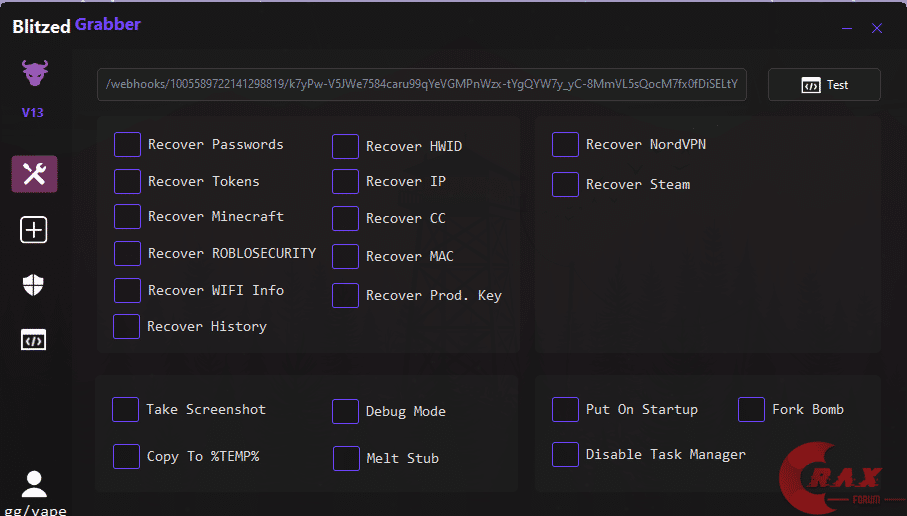
Task: Toggle the Recover Minecraft checkbox
Action: click(x=127, y=217)
